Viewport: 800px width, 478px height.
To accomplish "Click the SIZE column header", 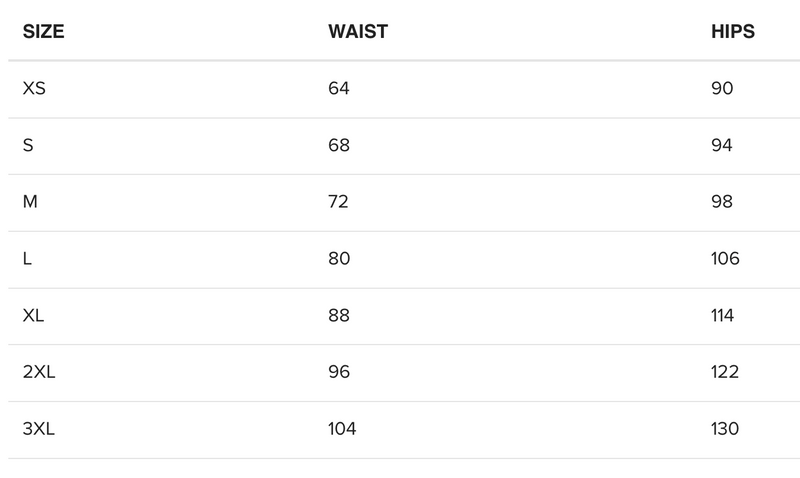I will pos(43,32).
